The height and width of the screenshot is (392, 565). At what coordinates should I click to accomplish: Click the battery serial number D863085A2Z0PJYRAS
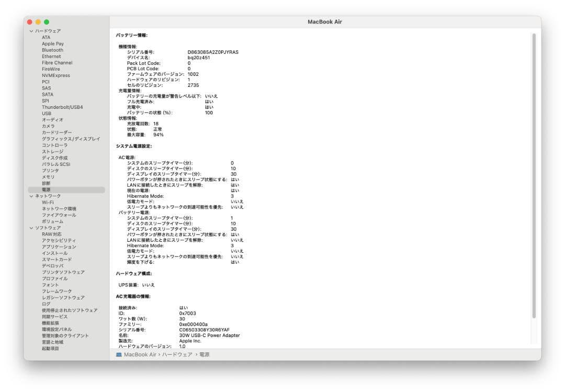tap(213, 52)
